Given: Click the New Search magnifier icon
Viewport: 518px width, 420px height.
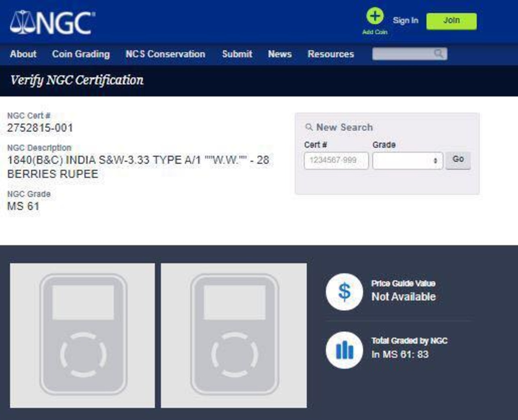Looking at the screenshot, I should [x=309, y=127].
